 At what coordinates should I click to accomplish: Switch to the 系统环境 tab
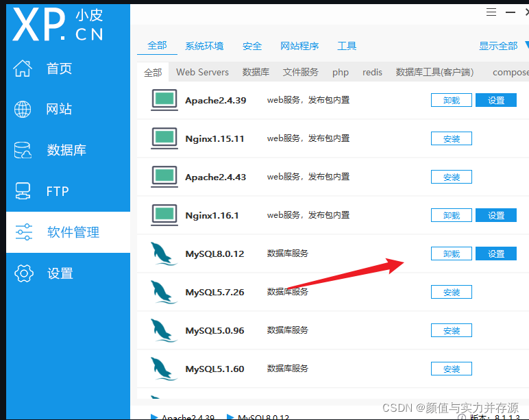pyautogui.click(x=204, y=46)
